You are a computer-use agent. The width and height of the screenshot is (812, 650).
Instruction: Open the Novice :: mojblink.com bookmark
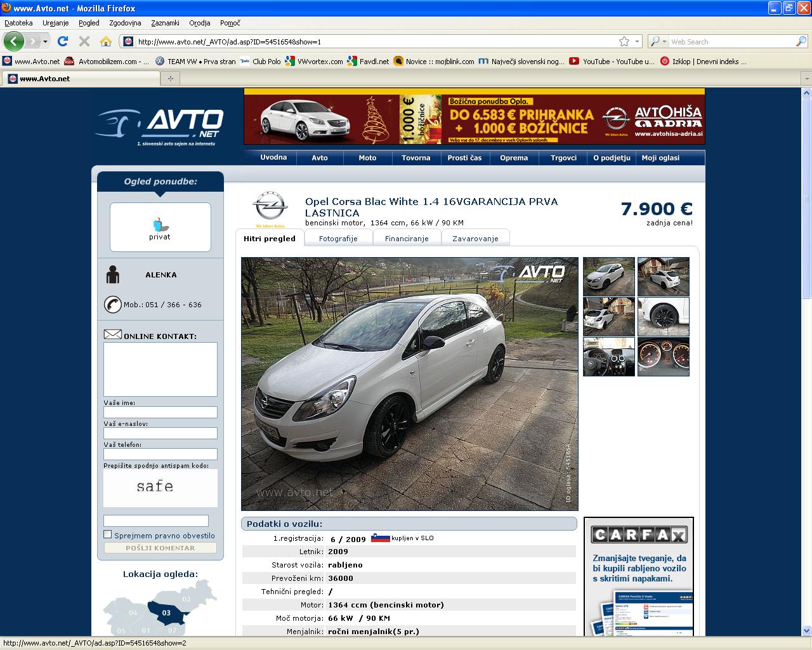tap(434, 62)
